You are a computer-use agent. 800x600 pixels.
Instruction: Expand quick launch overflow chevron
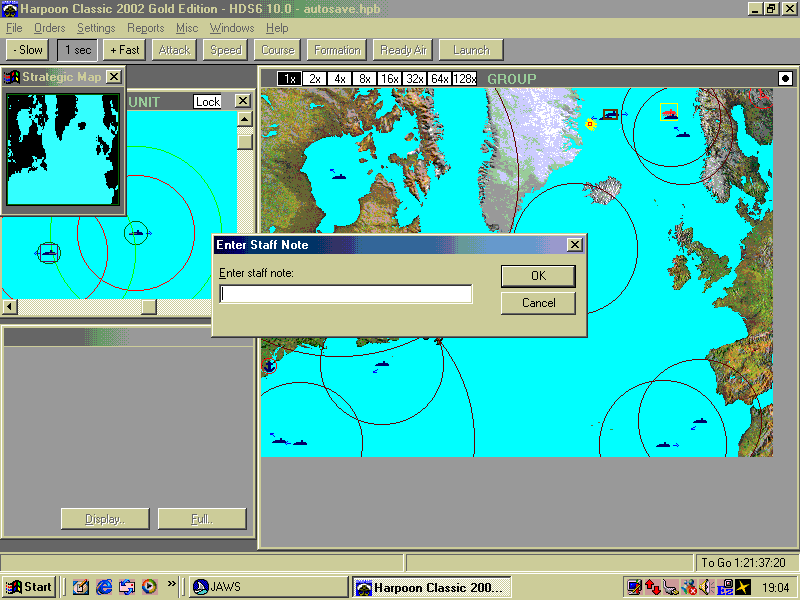point(171,583)
